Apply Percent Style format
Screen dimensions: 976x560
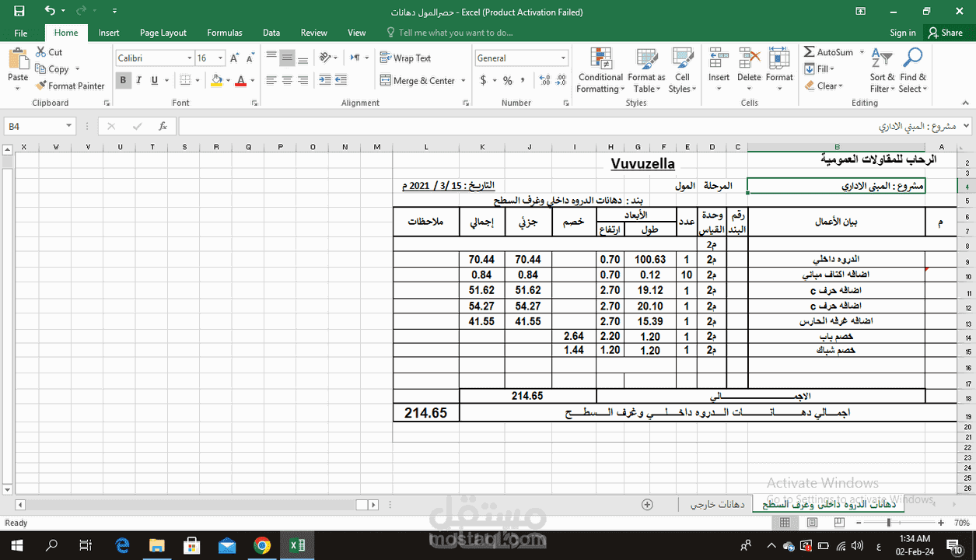508,80
